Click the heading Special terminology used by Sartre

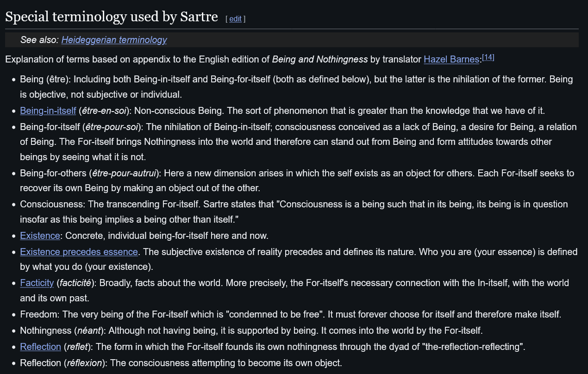[111, 17]
